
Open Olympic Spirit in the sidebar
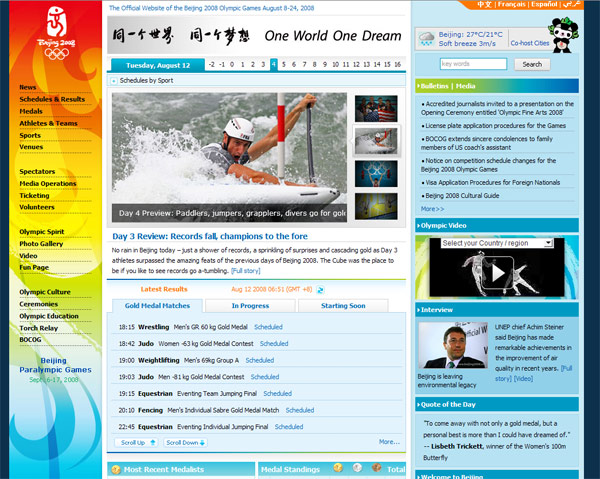point(42,232)
